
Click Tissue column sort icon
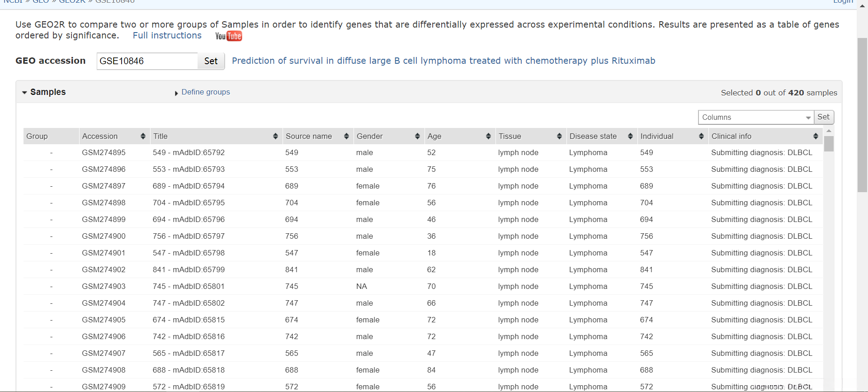pos(559,136)
